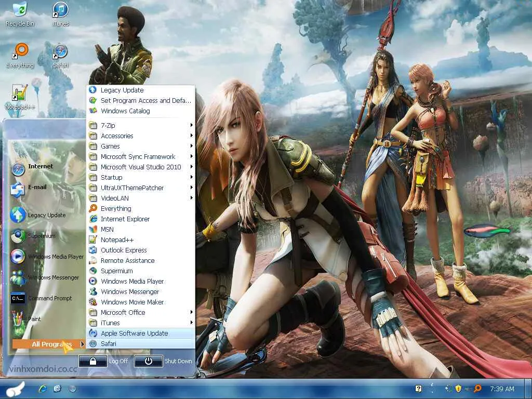Click the help question-mark tray icon
This screenshot has width=532, height=399.
(419, 389)
